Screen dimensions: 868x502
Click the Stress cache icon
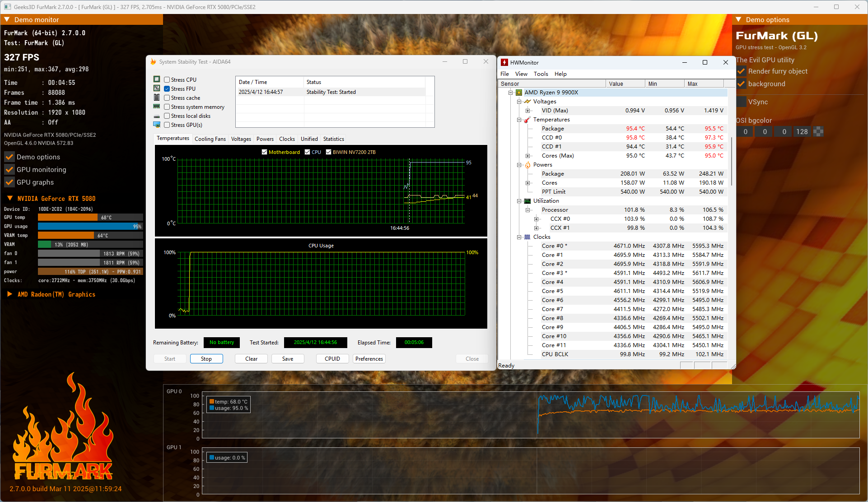click(x=157, y=98)
